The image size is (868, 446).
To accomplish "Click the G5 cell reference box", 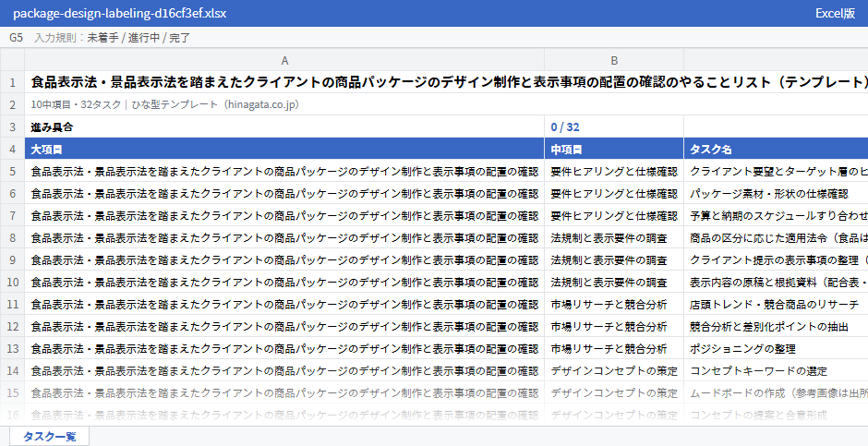I will tap(16, 38).
